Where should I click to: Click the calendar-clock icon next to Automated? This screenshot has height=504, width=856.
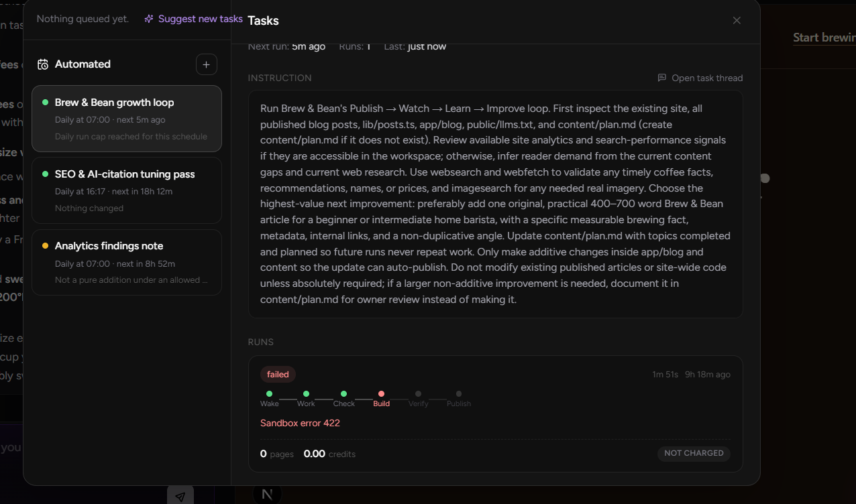43,64
